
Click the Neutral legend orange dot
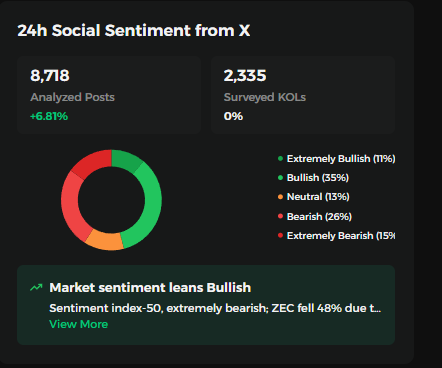point(280,197)
